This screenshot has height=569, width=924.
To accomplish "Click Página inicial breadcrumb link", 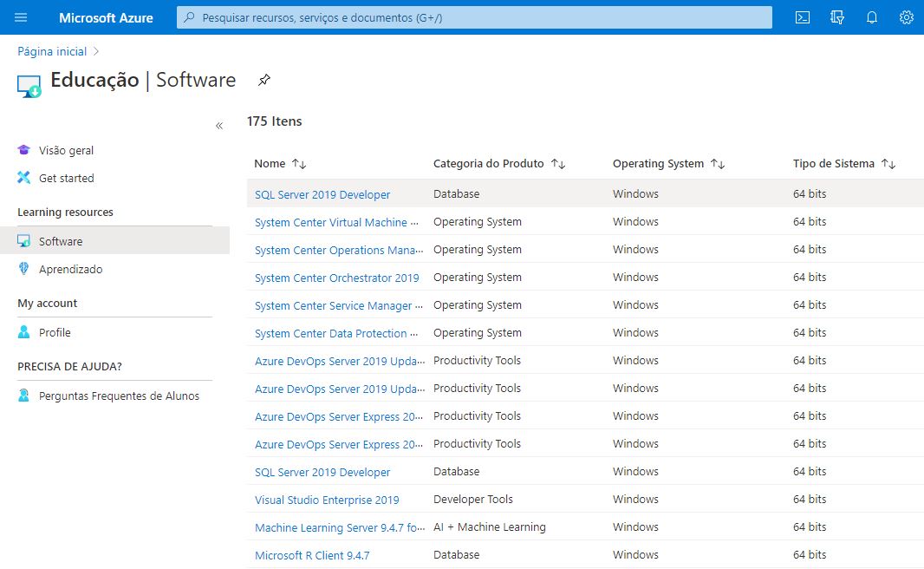I will pyautogui.click(x=52, y=51).
